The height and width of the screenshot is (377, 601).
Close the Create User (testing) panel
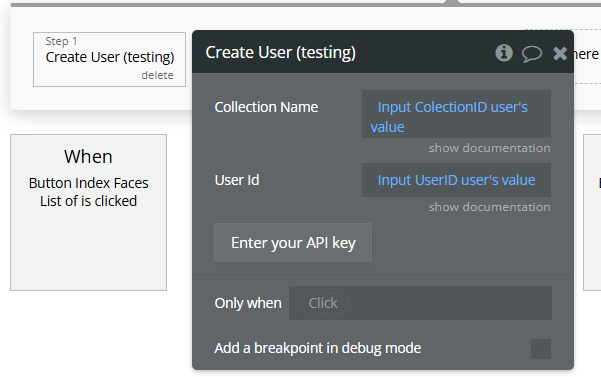click(560, 53)
